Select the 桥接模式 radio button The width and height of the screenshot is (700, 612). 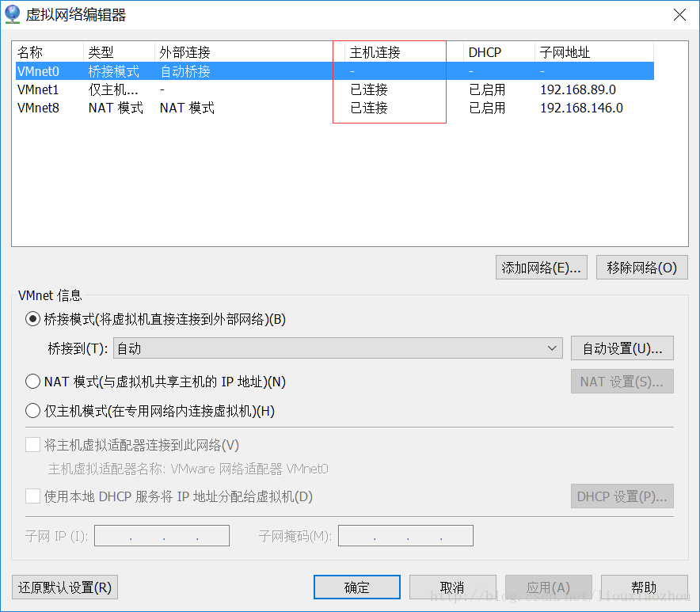(x=32, y=319)
